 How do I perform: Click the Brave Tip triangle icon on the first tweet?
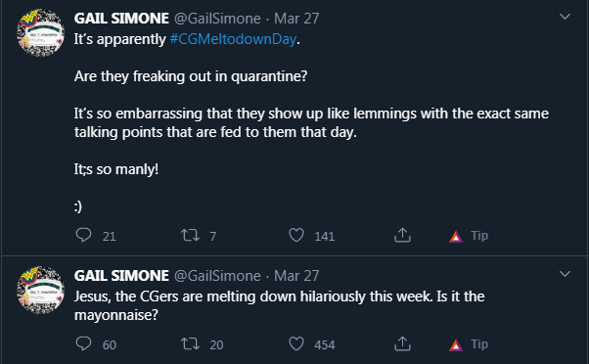click(x=456, y=236)
